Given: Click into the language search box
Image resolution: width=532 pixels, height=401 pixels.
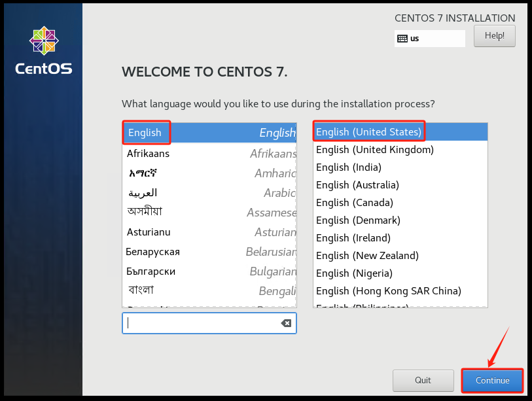Looking at the screenshot, I should tap(203, 323).
